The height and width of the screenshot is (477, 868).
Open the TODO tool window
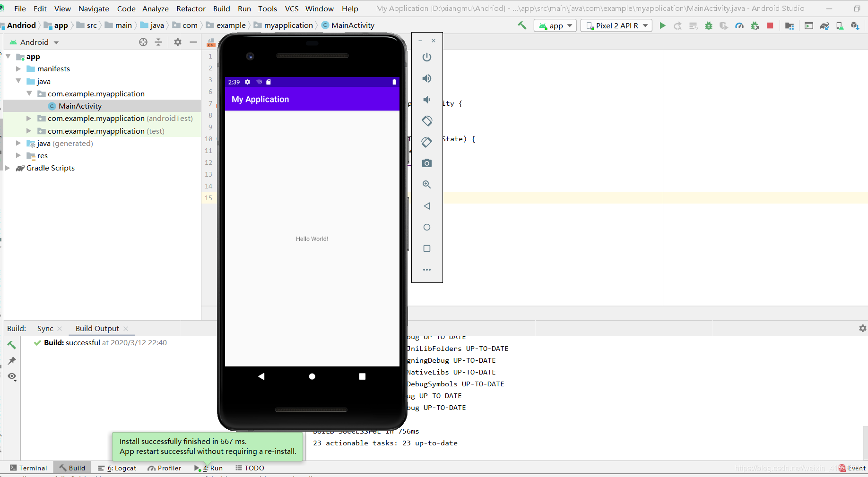[250, 468]
